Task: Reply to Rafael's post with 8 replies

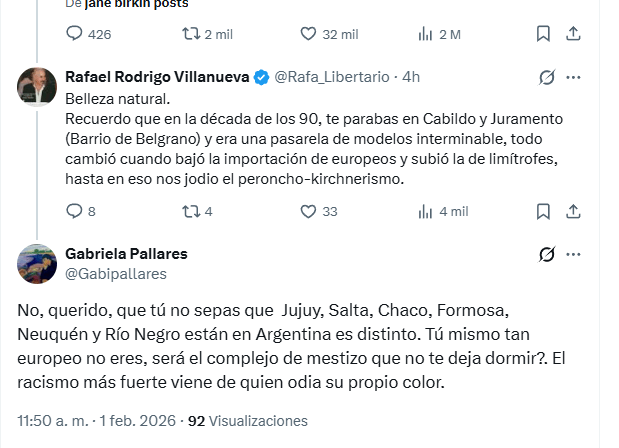Action: pyautogui.click(x=74, y=211)
